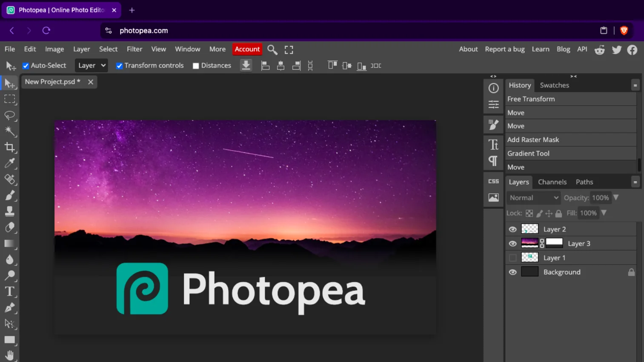Open the About link
The image size is (644, 362).
468,49
